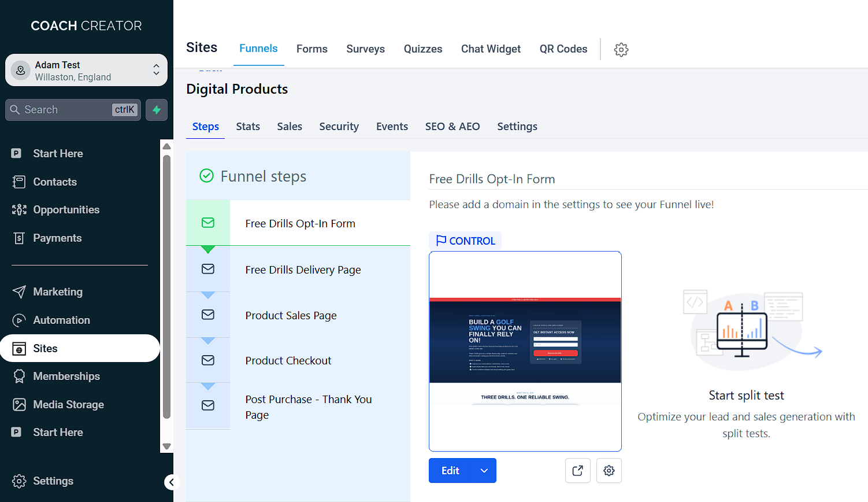The image size is (868, 502).
Task: Open the SEO & AEO tab
Action: click(x=452, y=127)
